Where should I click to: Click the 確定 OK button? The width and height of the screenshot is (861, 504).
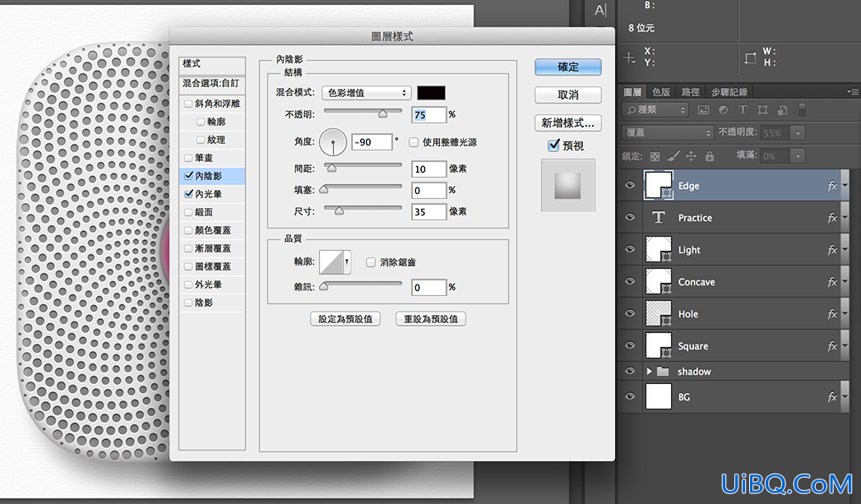(x=567, y=67)
